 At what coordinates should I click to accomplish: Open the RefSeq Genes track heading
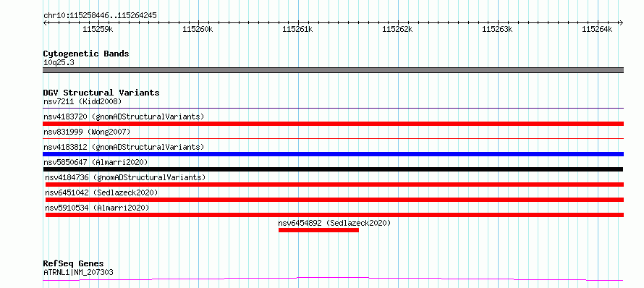pos(74,263)
